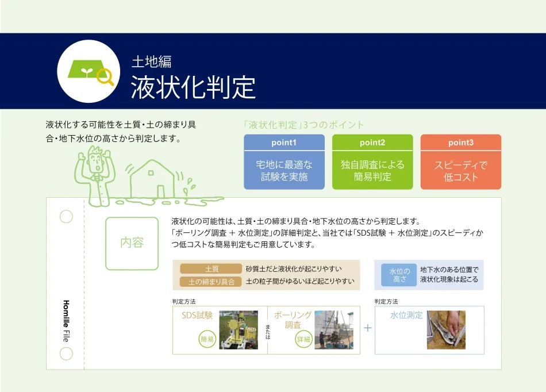Image resolution: width=546 pixels, height=392 pixels.
Task: Click the 内容 rounded box
Action: coord(132,243)
